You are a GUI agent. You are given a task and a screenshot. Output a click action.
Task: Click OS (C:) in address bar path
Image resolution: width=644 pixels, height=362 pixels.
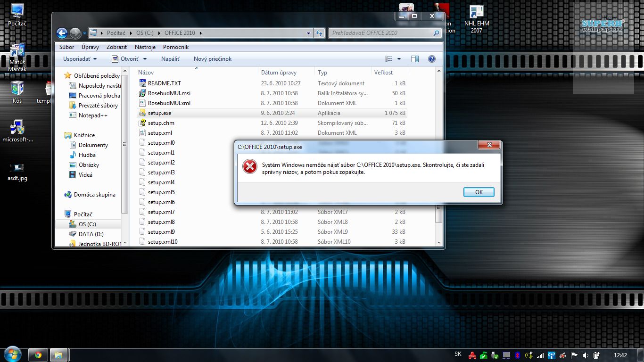click(x=146, y=33)
